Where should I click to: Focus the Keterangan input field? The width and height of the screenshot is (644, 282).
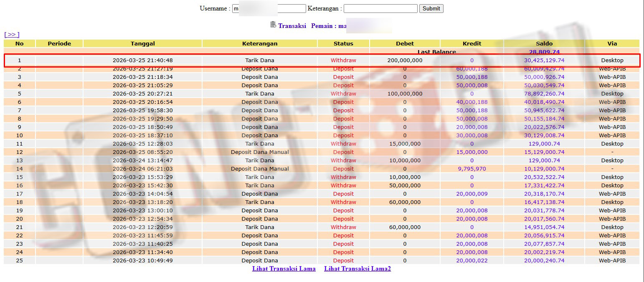(x=380, y=8)
